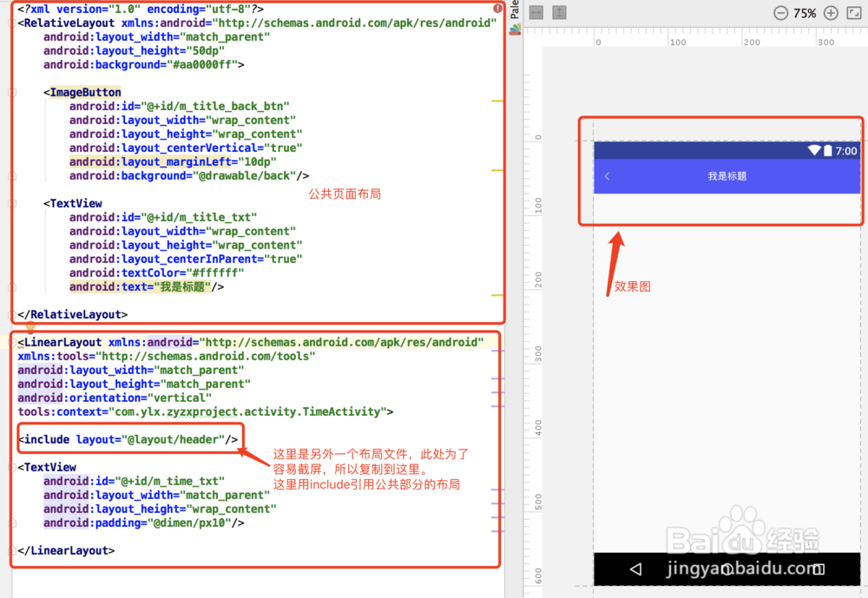Click the android:layout_centerInParent="true" line
Screen dimensions: 868x598
click(186, 260)
